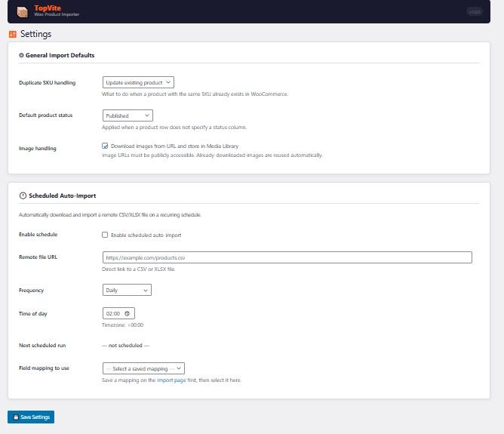
Task: Enable scheduled auto-import checkbox
Action: pos(106,235)
